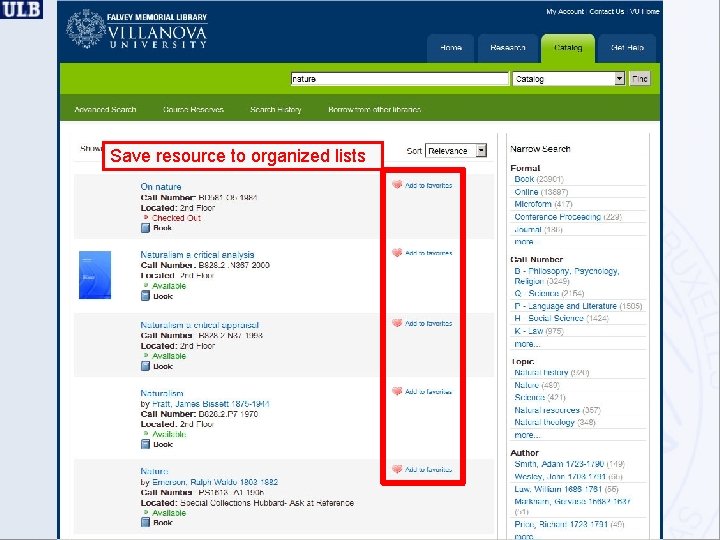Image resolution: width=720 pixels, height=540 pixels.
Task: Click the heart icon beside On nature
Action: (397, 185)
